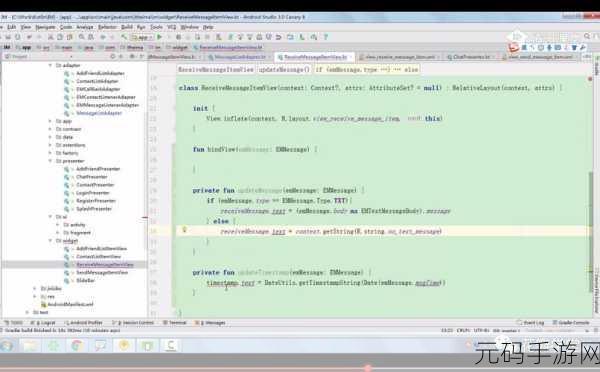600x372 pixels.
Task: Open the Build menu
Action: (127, 27)
